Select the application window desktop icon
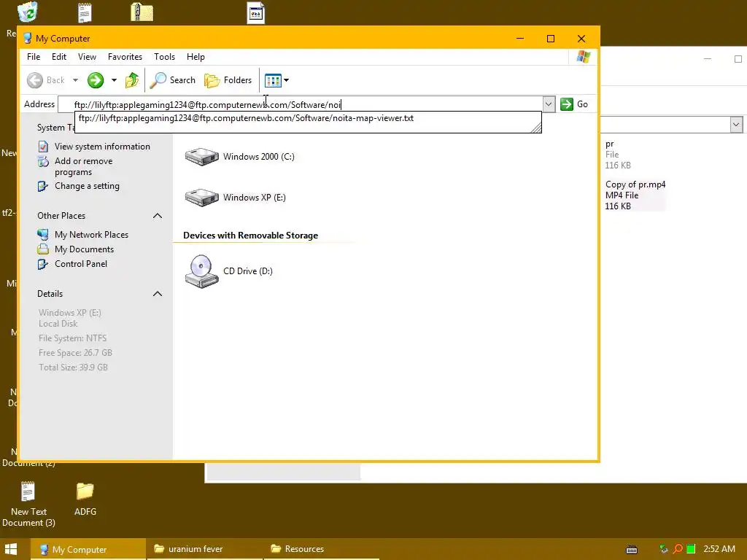 coord(256,13)
